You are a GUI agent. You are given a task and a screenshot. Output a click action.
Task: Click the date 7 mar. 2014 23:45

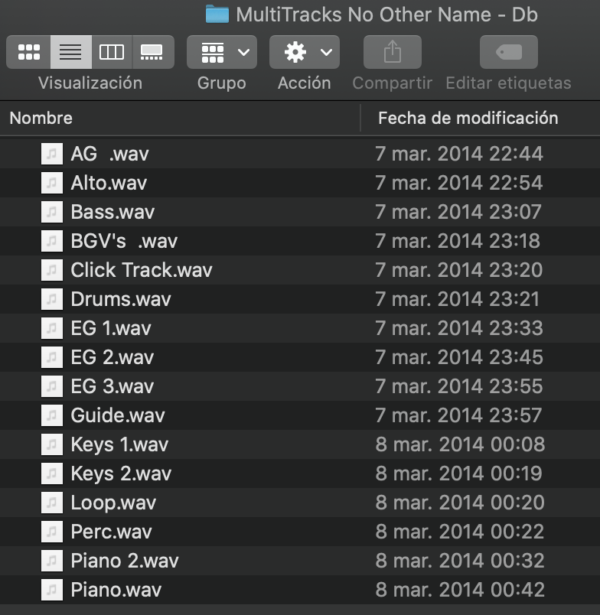(459, 357)
